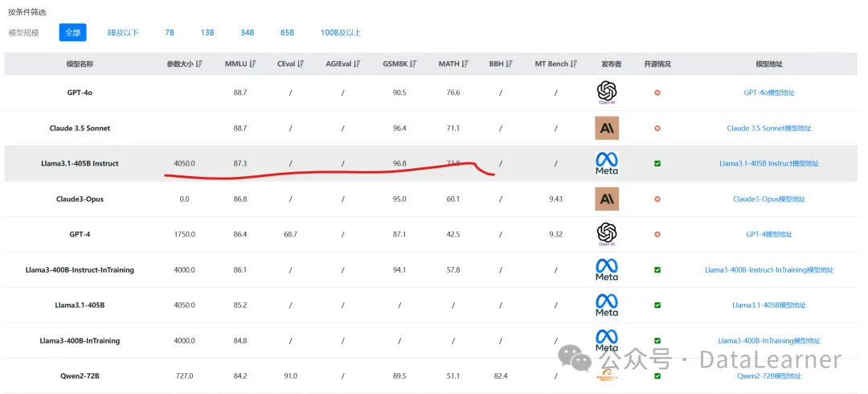
Task: Click closed-source red icon for GPT-4o
Action: pos(657,92)
